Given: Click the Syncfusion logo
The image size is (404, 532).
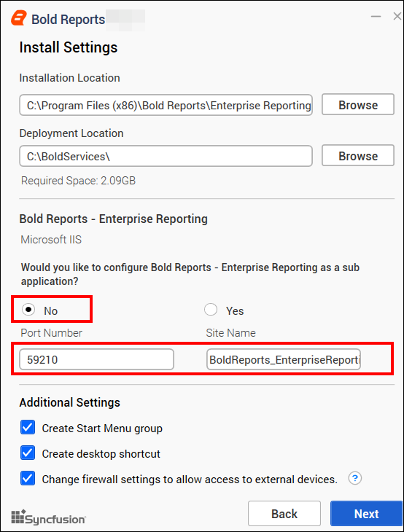Looking at the screenshot, I should point(49,517).
